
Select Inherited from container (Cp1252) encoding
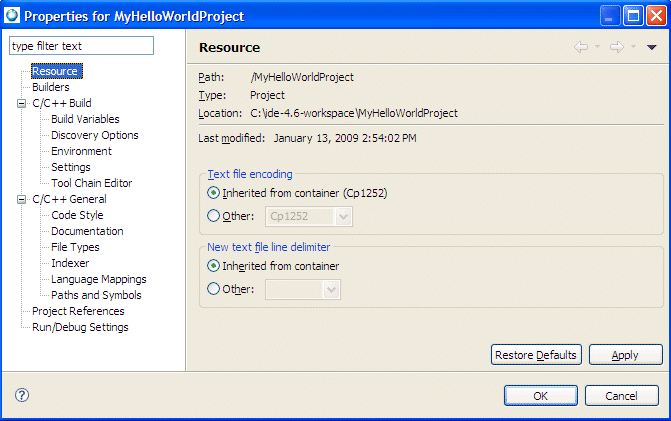pyautogui.click(x=213, y=192)
